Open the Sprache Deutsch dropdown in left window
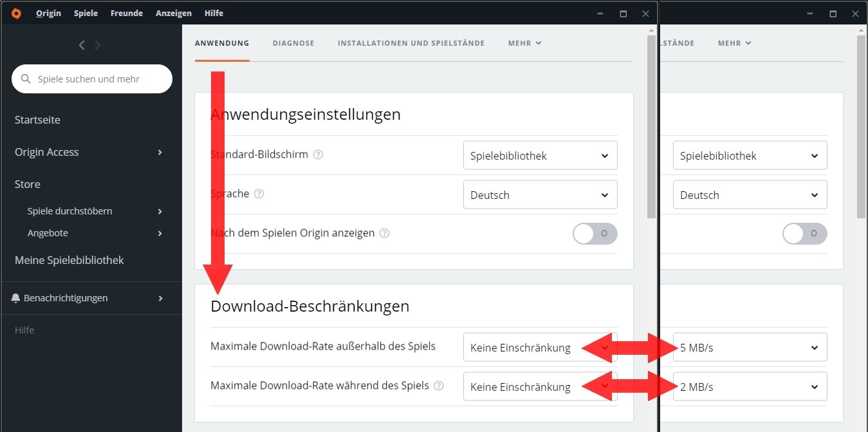 point(540,194)
